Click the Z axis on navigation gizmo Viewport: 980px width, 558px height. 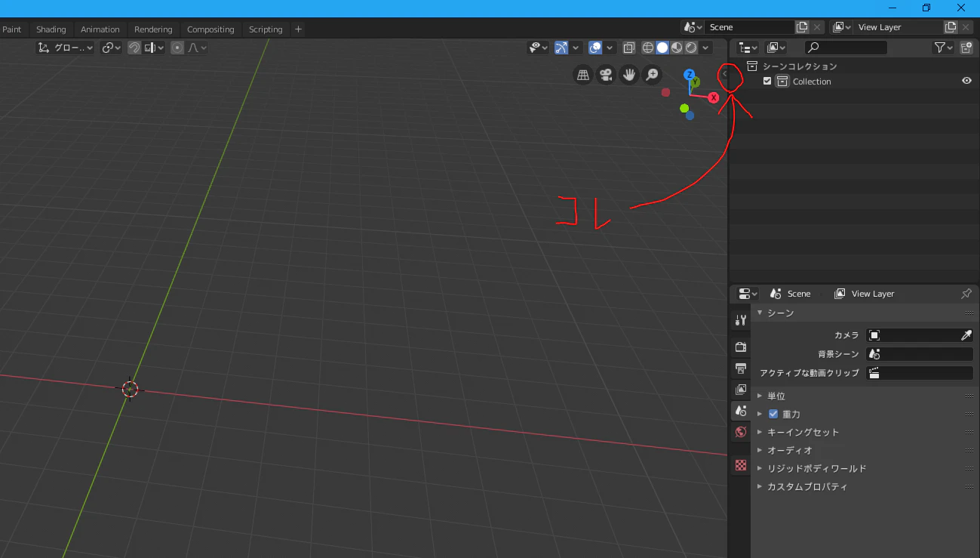pyautogui.click(x=689, y=75)
